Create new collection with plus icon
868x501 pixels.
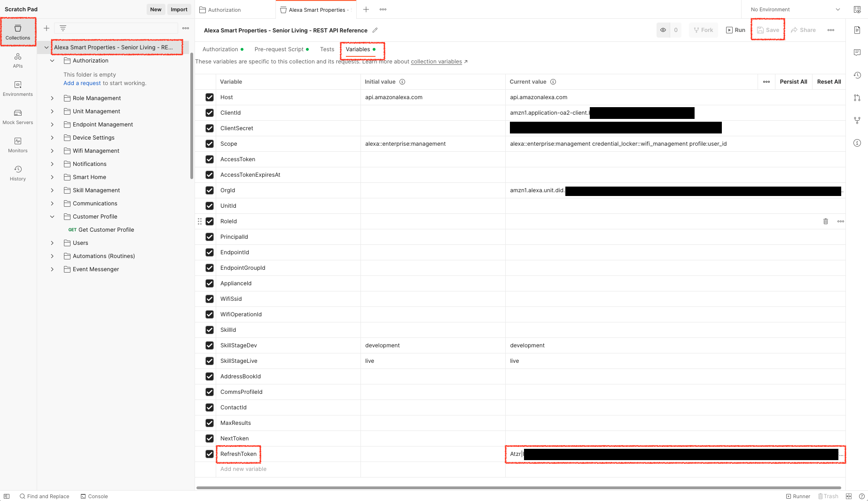point(47,28)
